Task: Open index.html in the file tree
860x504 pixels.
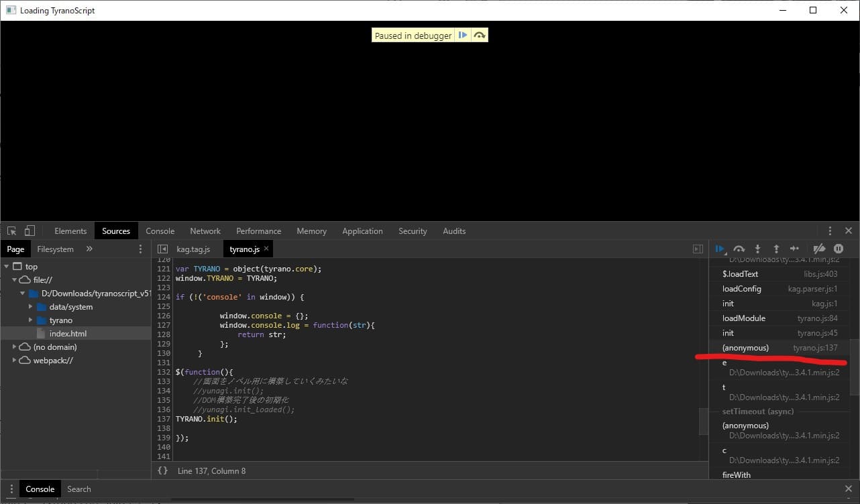Action: click(68, 333)
